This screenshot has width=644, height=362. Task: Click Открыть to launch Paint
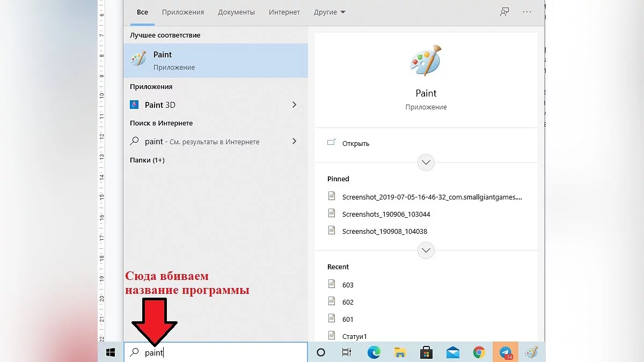[356, 143]
